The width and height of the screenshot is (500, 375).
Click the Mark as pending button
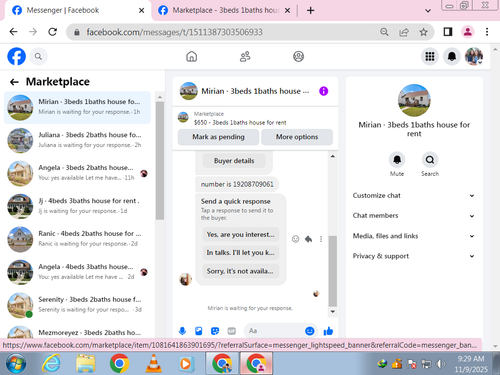pos(218,137)
